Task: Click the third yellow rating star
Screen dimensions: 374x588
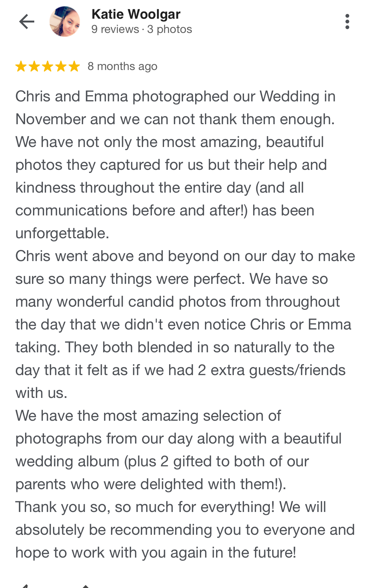Action: click(x=48, y=67)
